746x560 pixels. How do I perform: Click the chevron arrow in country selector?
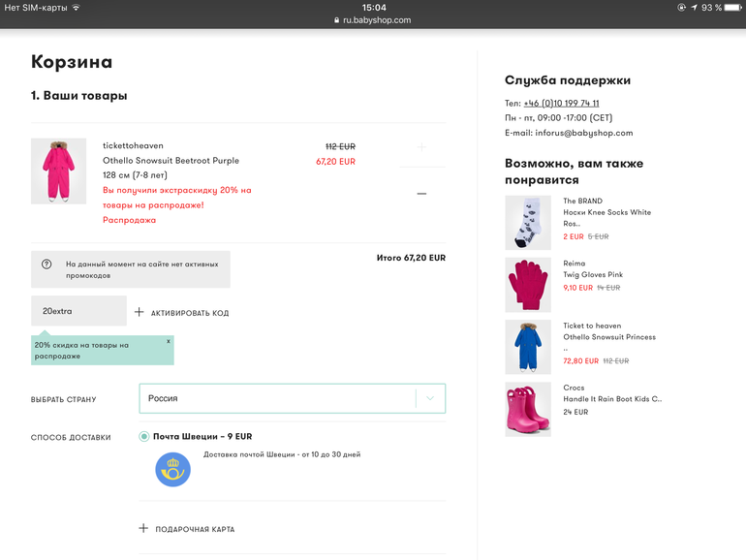[430, 398]
